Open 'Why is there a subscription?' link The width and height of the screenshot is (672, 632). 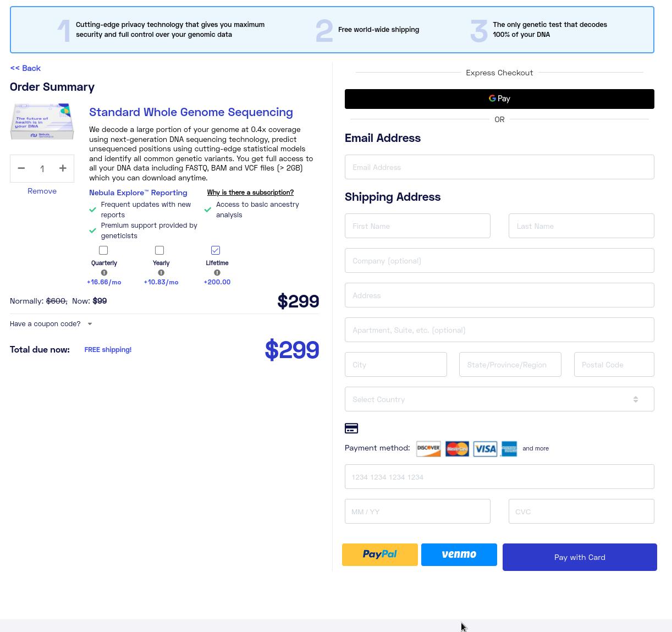point(250,193)
